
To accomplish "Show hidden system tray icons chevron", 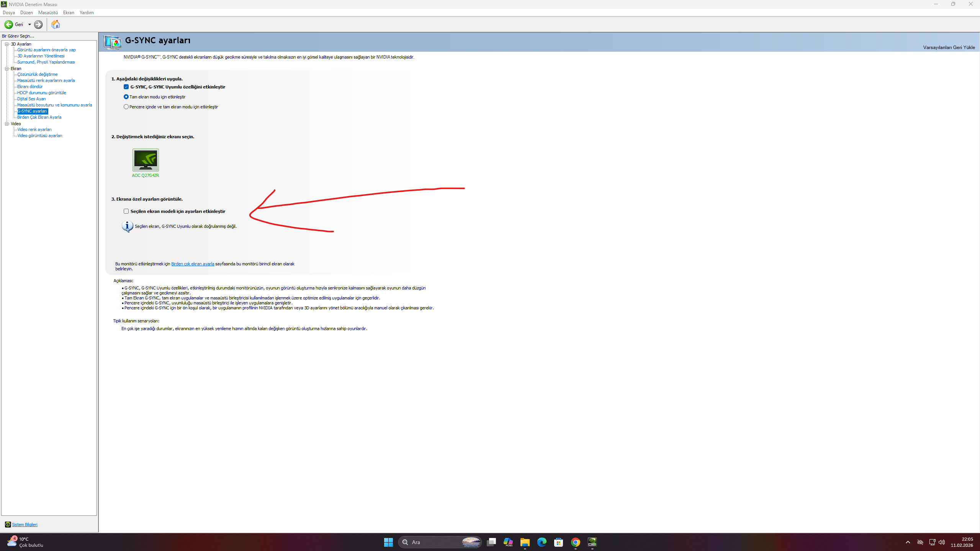I will pos(908,542).
